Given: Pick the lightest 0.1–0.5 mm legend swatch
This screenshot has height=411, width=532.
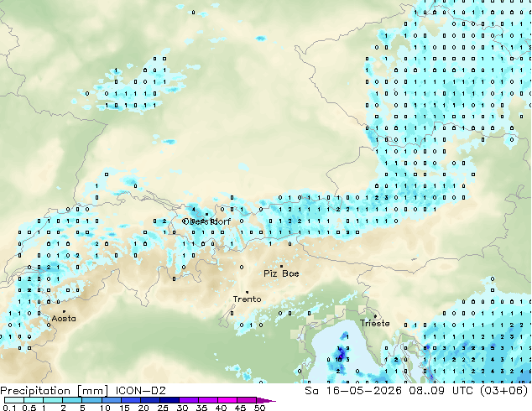Looking at the screenshot, I should (x=14, y=400).
